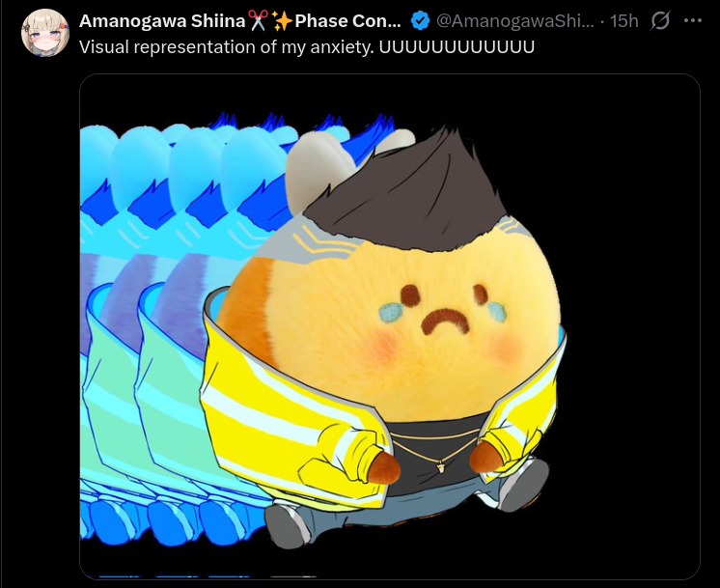720x588 pixels.
Task: Click the scissors emoji in the name
Action: (258, 20)
